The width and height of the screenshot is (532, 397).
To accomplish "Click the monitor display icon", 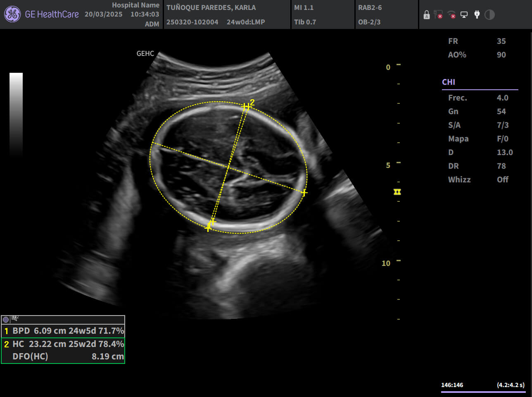I will pyautogui.click(x=464, y=15).
